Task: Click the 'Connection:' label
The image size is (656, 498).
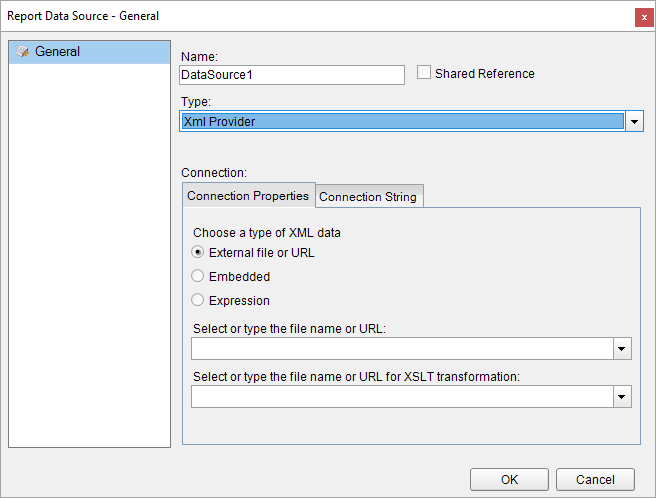Action: point(214,172)
